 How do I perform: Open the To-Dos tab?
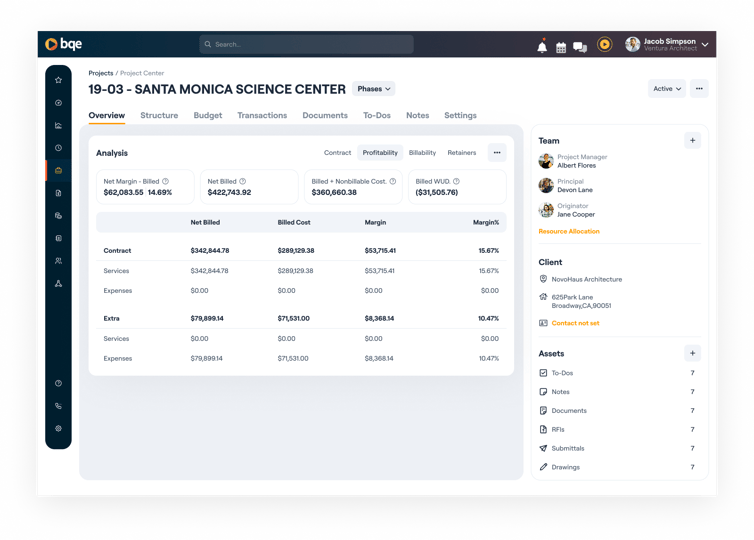(377, 115)
